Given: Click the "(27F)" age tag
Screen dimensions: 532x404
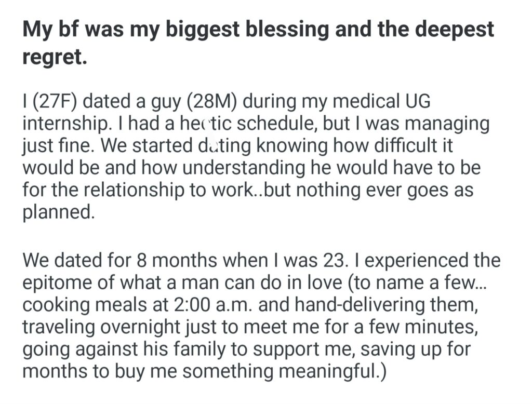Looking at the screenshot, I should coord(55,101).
